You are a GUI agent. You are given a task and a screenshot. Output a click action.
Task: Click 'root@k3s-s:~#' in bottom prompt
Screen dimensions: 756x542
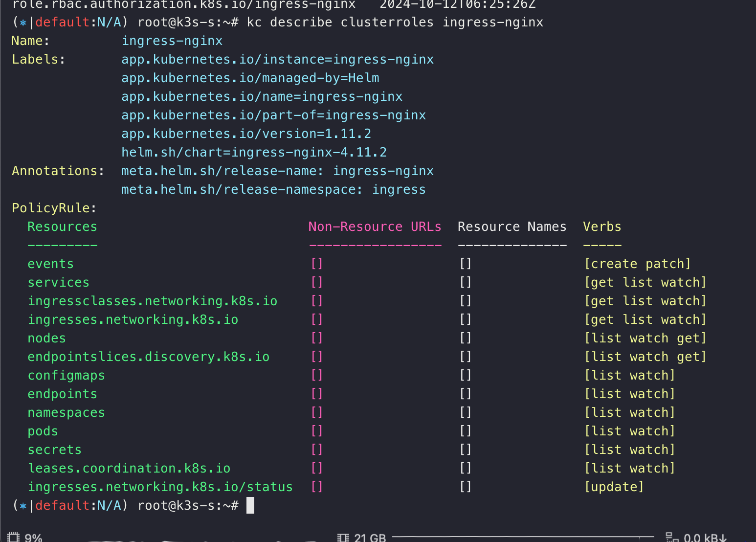click(x=188, y=505)
